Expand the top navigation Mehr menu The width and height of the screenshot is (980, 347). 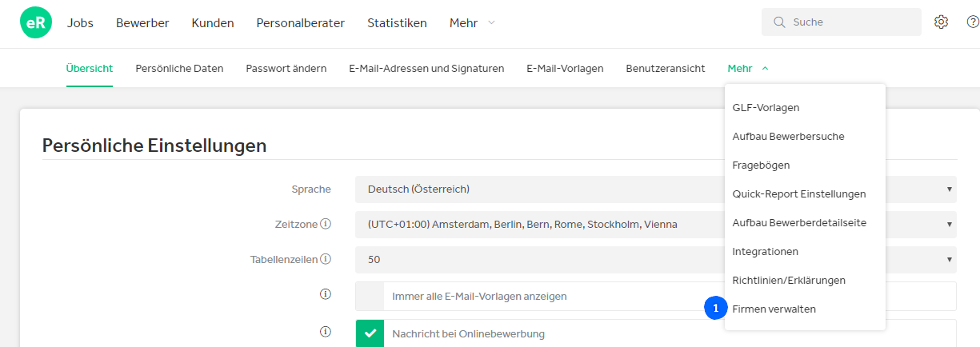[x=472, y=23]
